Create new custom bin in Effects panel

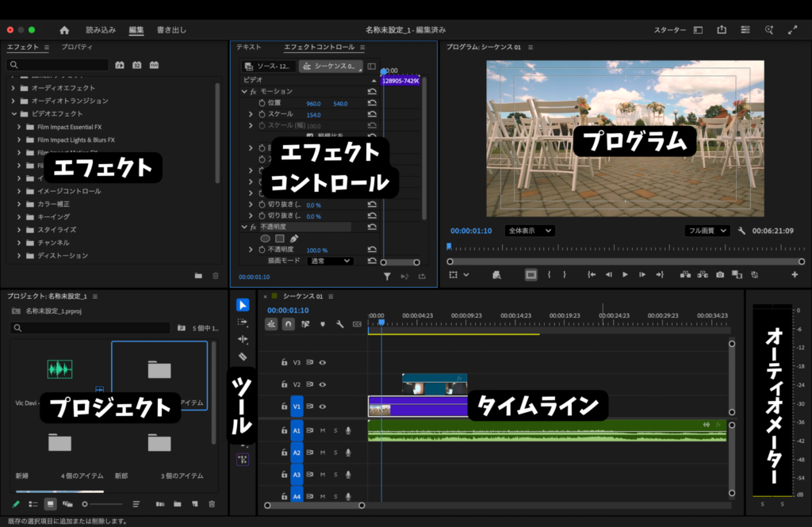pyautogui.click(x=198, y=276)
